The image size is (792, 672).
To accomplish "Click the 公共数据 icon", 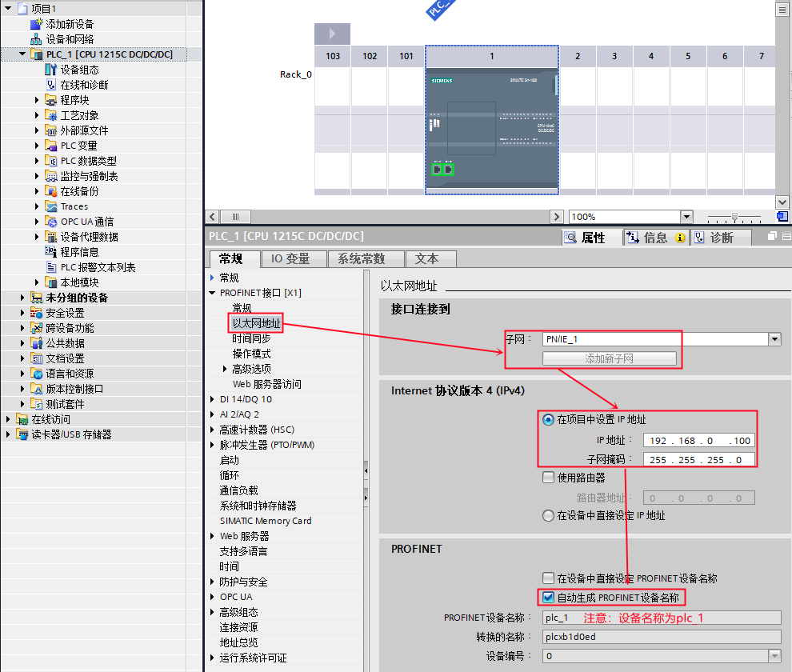I will 36,343.
